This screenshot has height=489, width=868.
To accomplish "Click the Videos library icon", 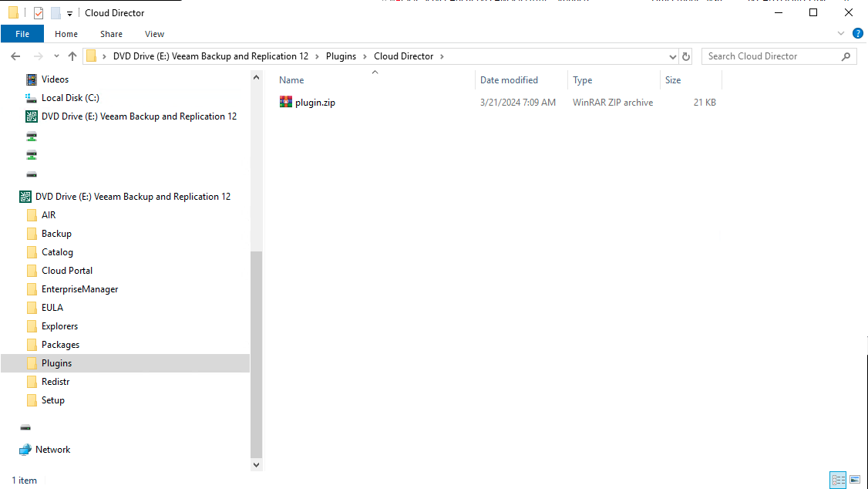I will (x=32, y=79).
